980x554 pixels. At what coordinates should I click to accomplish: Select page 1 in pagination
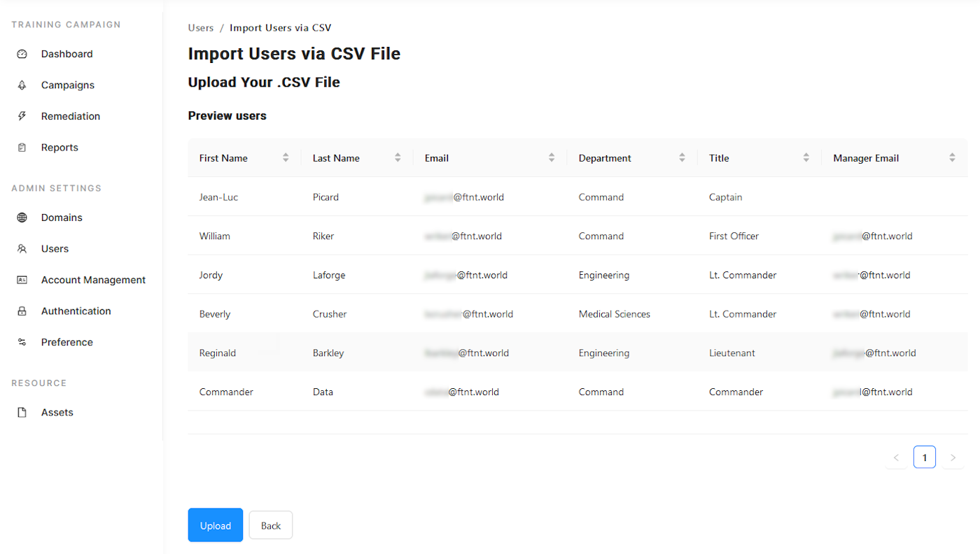pyautogui.click(x=925, y=458)
